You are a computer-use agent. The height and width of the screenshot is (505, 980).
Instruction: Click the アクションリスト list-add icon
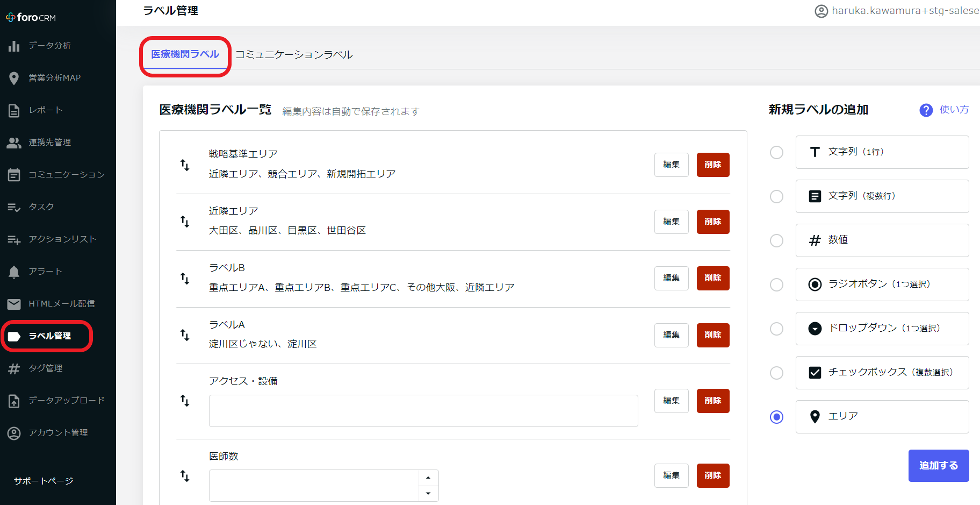point(14,239)
